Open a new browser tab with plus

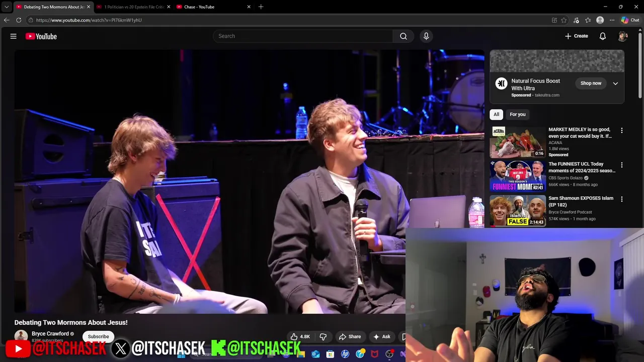pos(261,7)
